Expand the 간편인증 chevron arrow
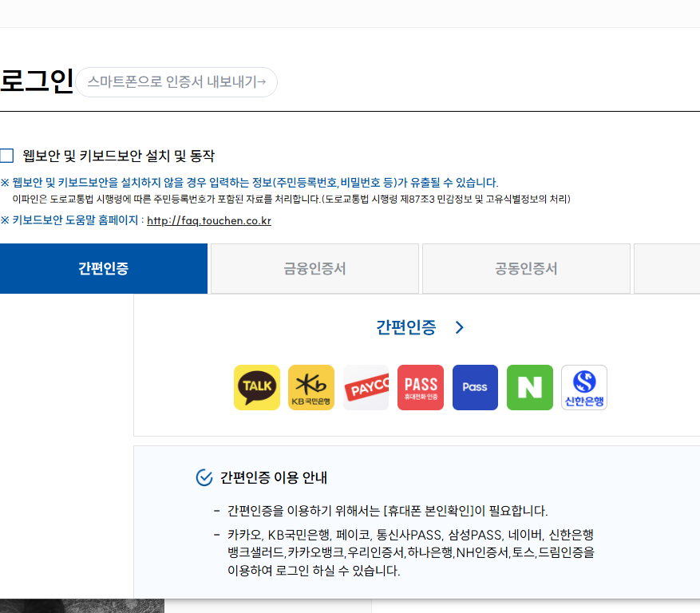The image size is (700, 613). [460, 327]
